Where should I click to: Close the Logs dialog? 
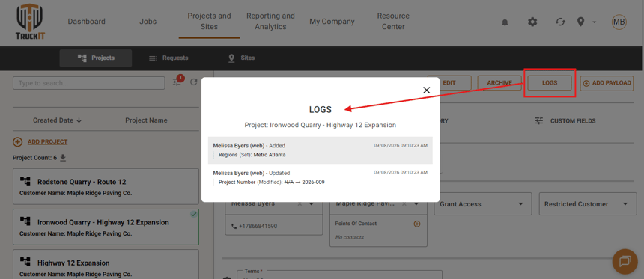coord(426,91)
